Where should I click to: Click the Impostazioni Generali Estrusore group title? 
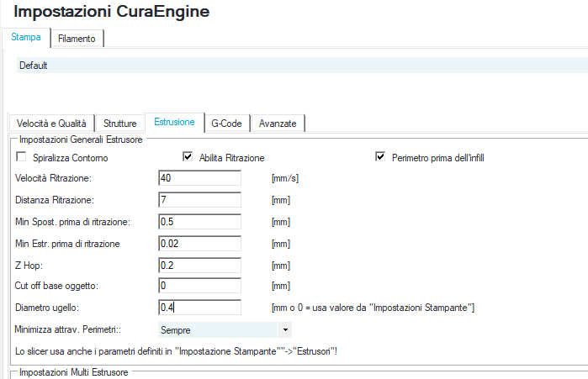81,139
